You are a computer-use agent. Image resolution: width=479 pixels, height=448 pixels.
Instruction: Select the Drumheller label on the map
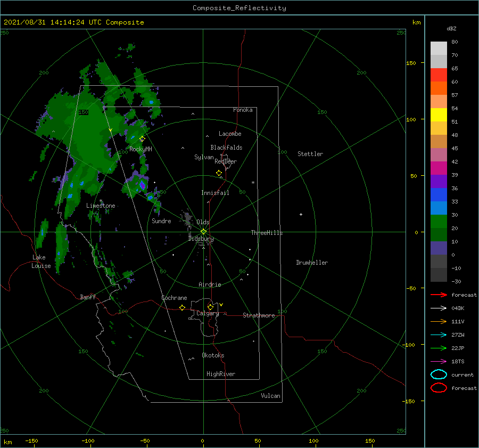pos(312,263)
